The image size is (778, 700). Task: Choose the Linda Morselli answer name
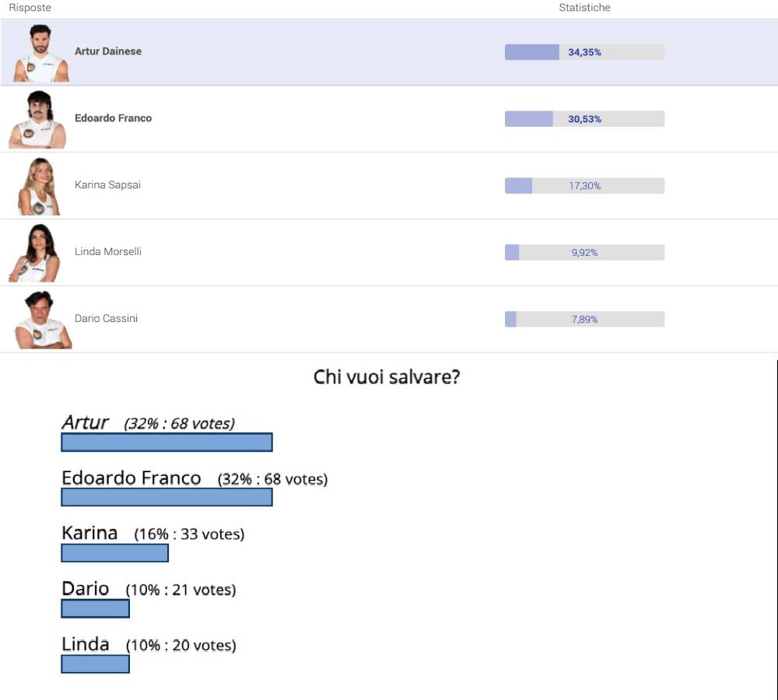tap(108, 251)
